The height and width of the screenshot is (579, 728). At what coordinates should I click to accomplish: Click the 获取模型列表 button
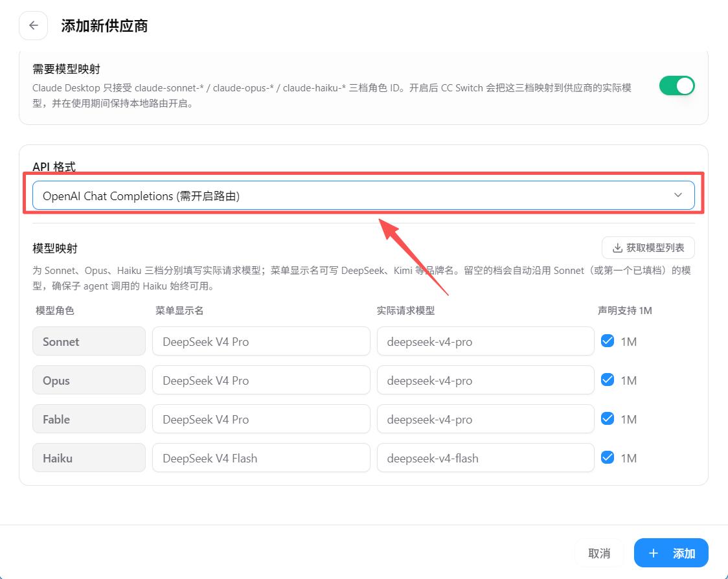coord(648,248)
